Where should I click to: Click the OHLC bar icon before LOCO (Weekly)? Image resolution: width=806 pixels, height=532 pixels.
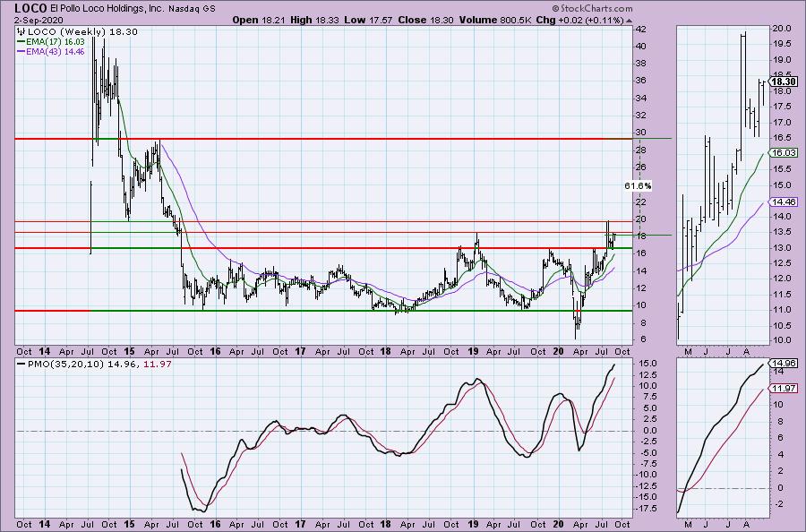tap(21, 32)
